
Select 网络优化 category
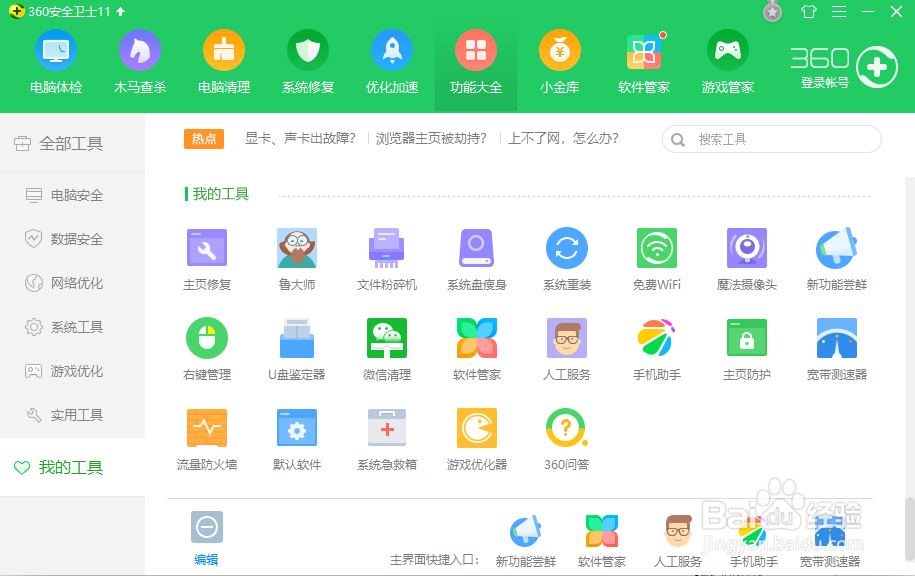click(72, 283)
